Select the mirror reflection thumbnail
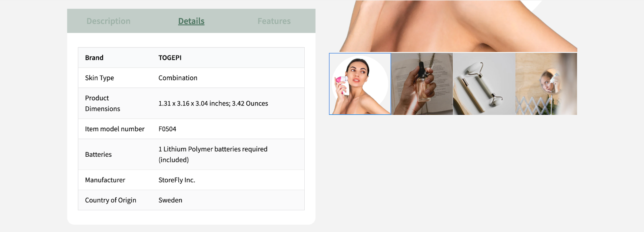The width and height of the screenshot is (644, 232). [x=546, y=84]
